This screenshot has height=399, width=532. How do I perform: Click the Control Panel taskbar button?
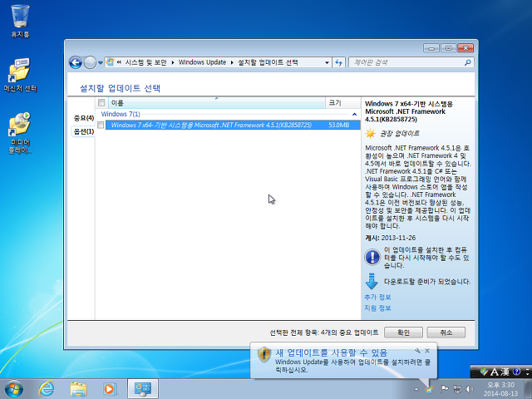coord(143,389)
